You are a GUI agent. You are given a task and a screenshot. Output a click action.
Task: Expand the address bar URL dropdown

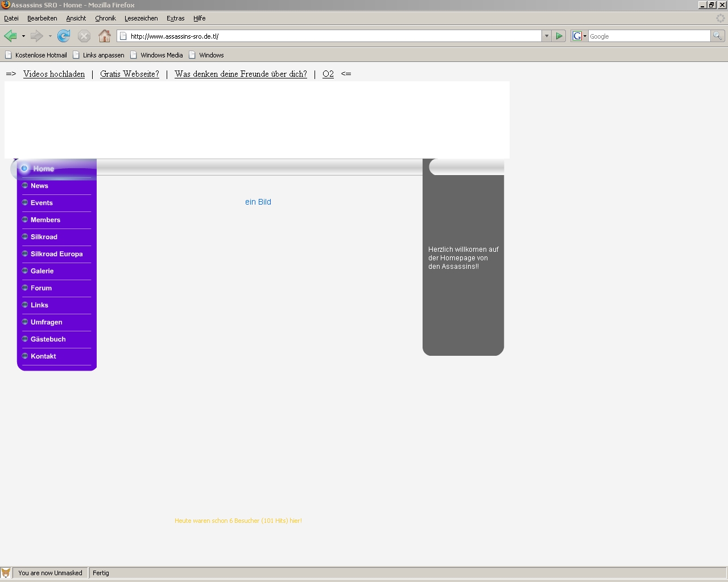tap(547, 36)
